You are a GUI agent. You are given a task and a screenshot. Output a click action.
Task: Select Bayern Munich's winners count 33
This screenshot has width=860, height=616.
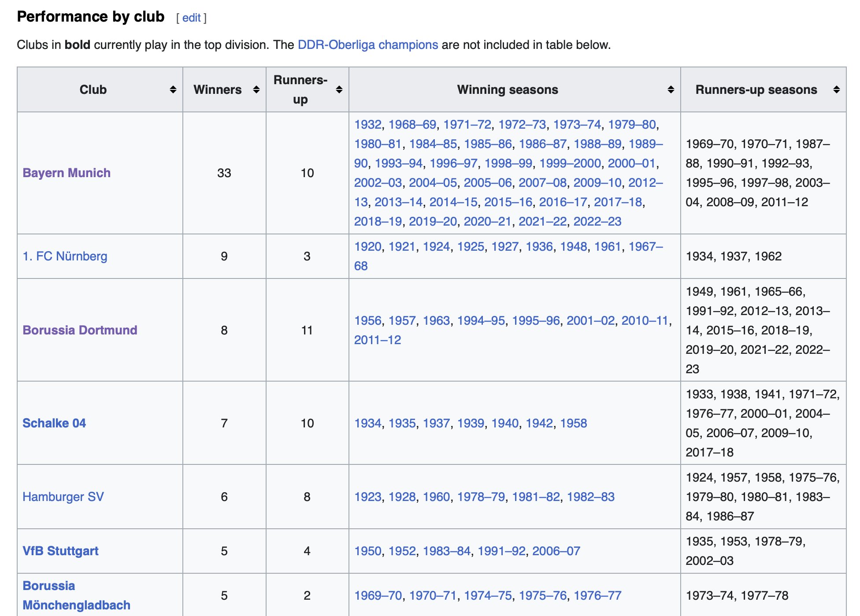[224, 173]
